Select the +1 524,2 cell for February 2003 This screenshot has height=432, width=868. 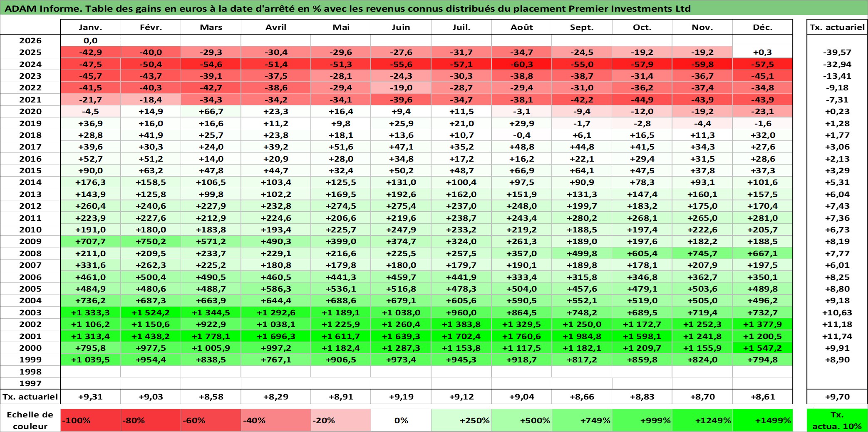click(x=151, y=312)
